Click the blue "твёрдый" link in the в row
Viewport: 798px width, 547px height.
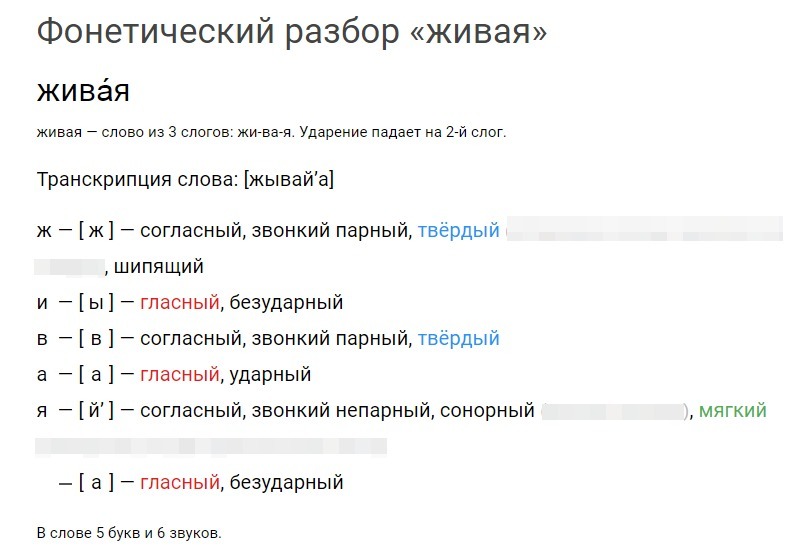459,338
